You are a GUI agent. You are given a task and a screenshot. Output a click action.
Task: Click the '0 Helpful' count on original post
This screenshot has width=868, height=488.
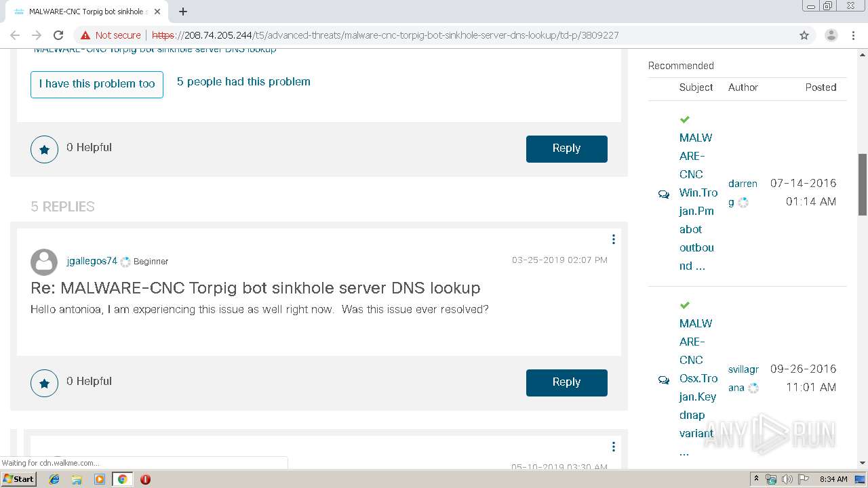coord(89,147)
